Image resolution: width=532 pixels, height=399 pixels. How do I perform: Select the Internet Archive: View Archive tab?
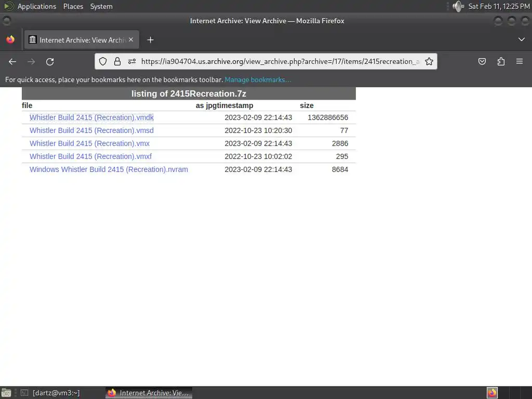(x=82, y=40)
